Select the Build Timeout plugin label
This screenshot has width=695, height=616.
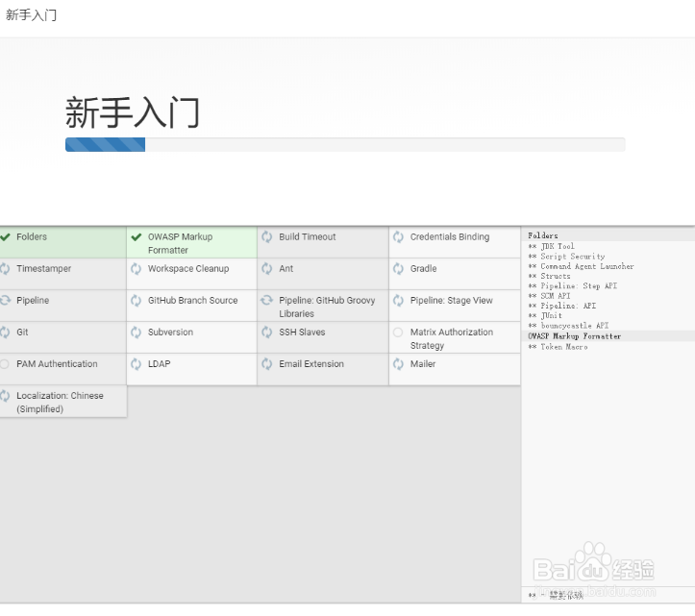308,236
